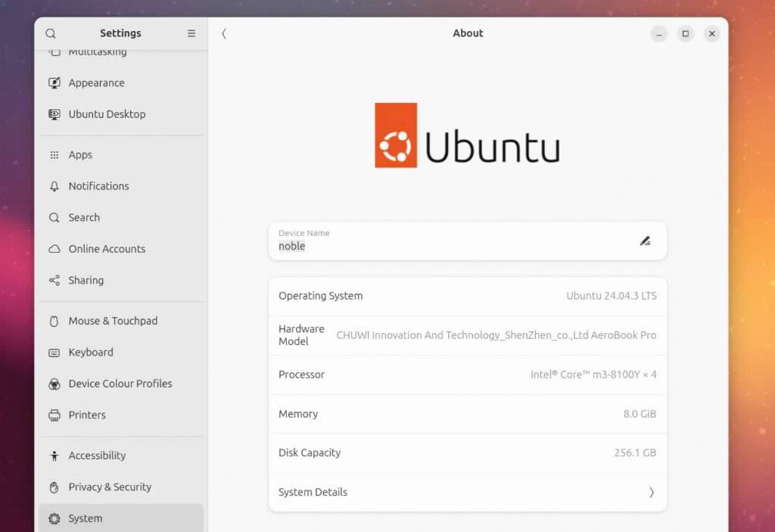Go back using the header arrow
Screen dimensions: 775x532
(224, 33)
